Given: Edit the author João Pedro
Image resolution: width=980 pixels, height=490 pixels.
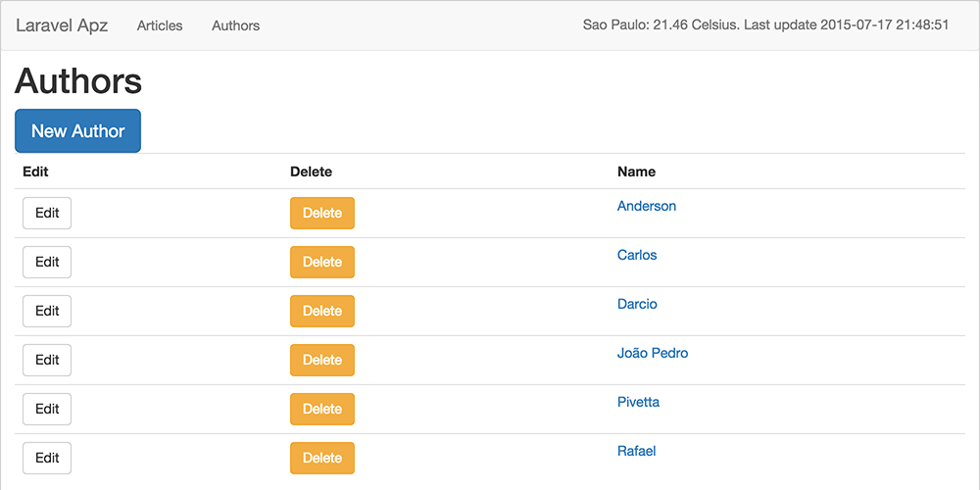Looking at the screenshot, I should coord(47,360).
